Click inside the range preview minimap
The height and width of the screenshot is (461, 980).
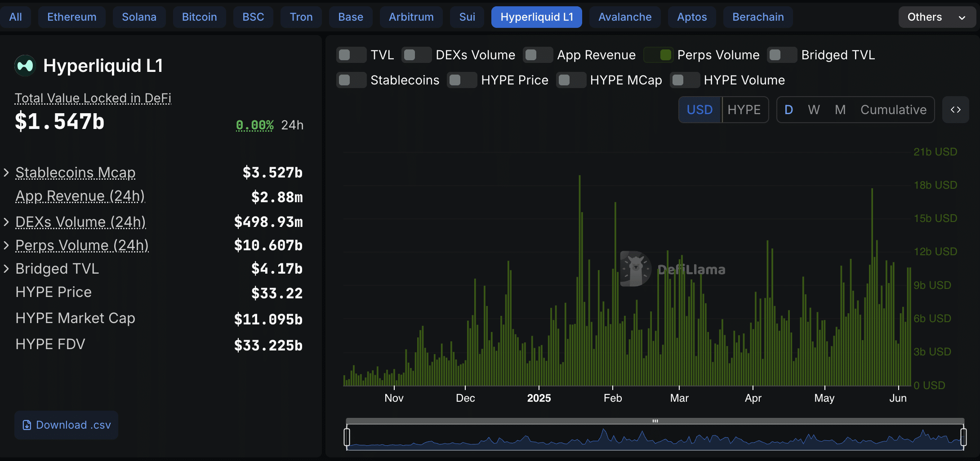(655, 437)
